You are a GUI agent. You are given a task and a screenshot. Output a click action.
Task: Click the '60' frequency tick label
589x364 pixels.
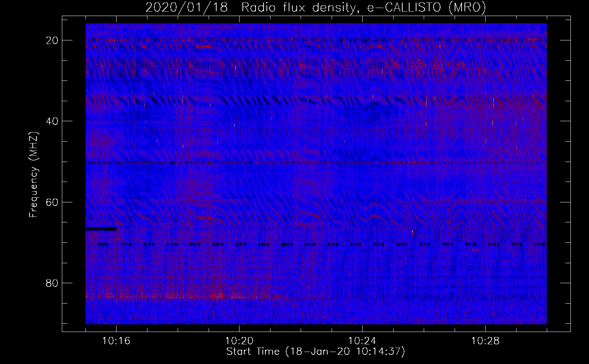(52, 202)
